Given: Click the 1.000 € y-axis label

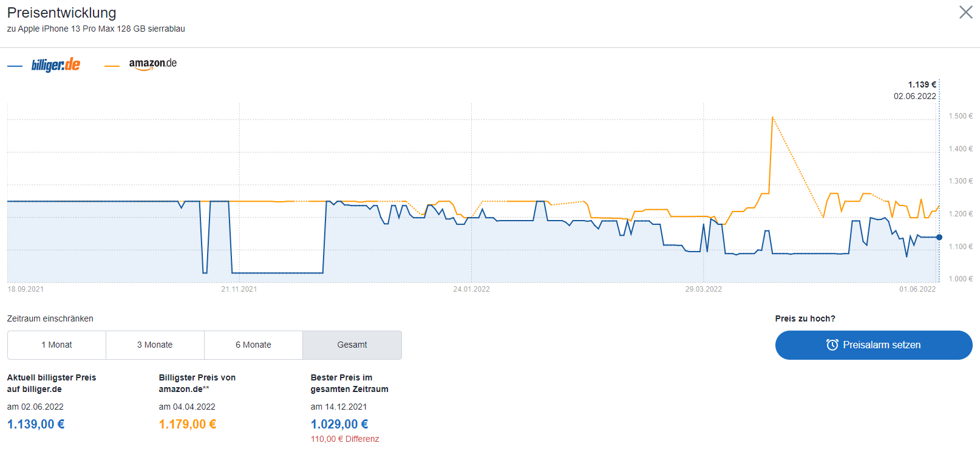Looking at the screenshot, I should [961, 279].
